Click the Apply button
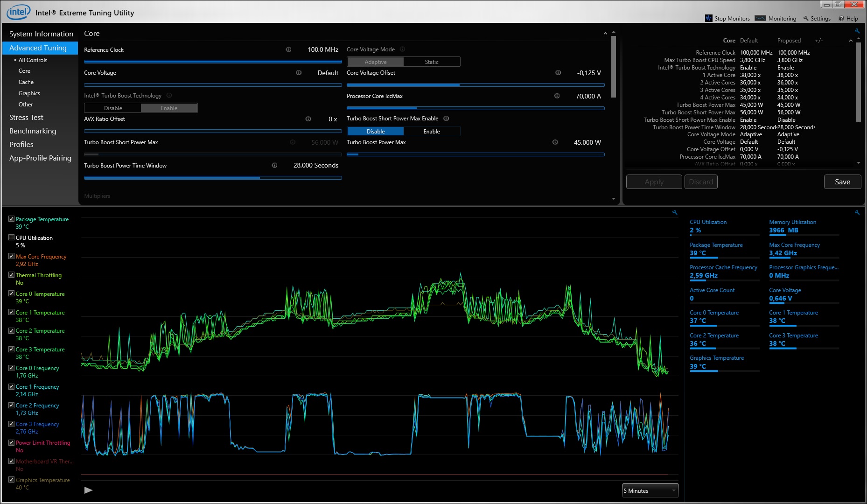The height and width of the screenshot is (504, 867). pyautogui.click(x=654, y=182)
